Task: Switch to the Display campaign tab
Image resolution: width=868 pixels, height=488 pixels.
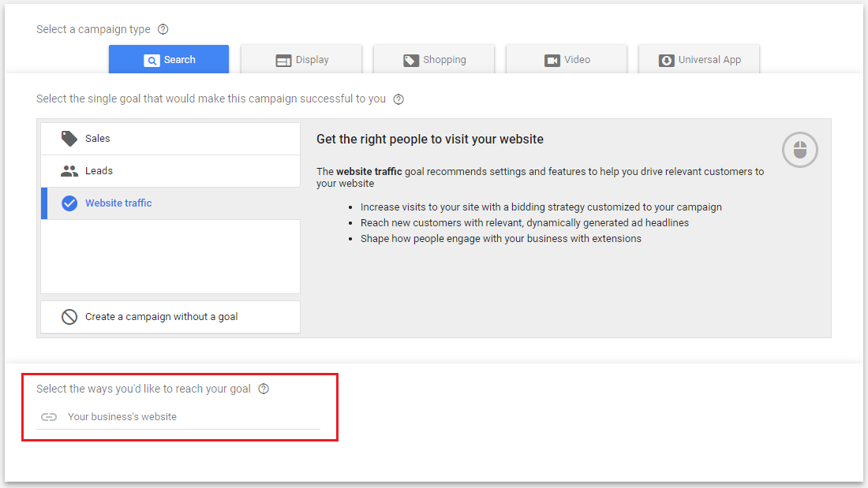Action: (x=301, y=59)
